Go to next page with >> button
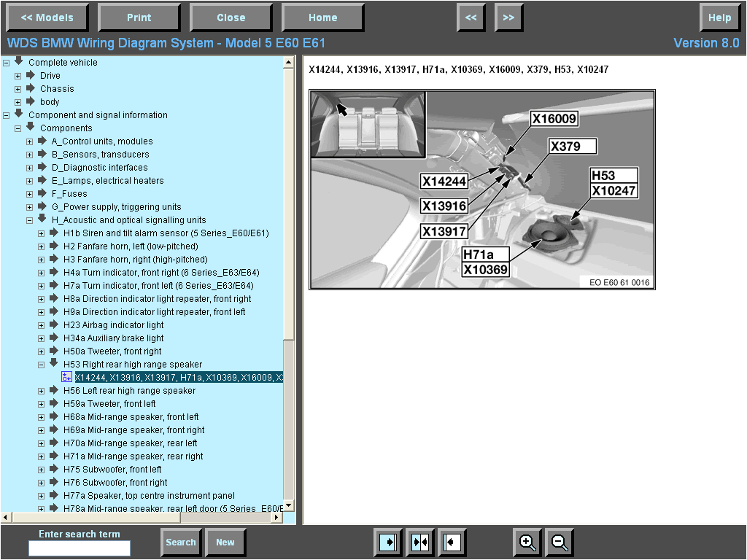 coord(508,17)
